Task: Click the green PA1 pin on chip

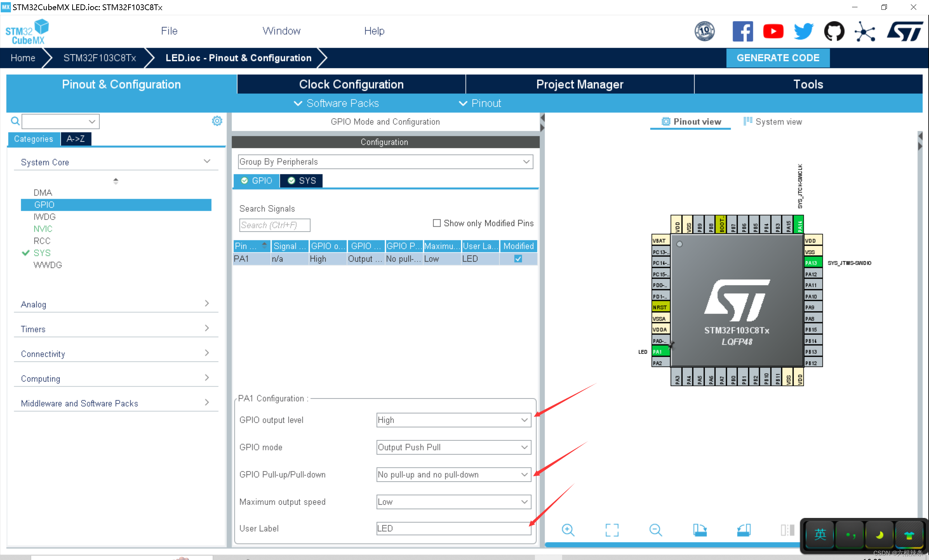Action: click(x=660, y=351)
